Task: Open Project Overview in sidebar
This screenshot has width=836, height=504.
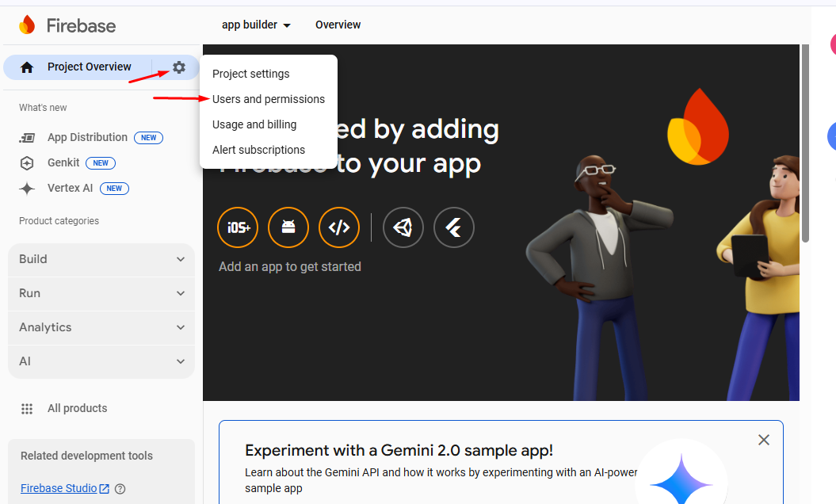Action: tap(89, 67)
